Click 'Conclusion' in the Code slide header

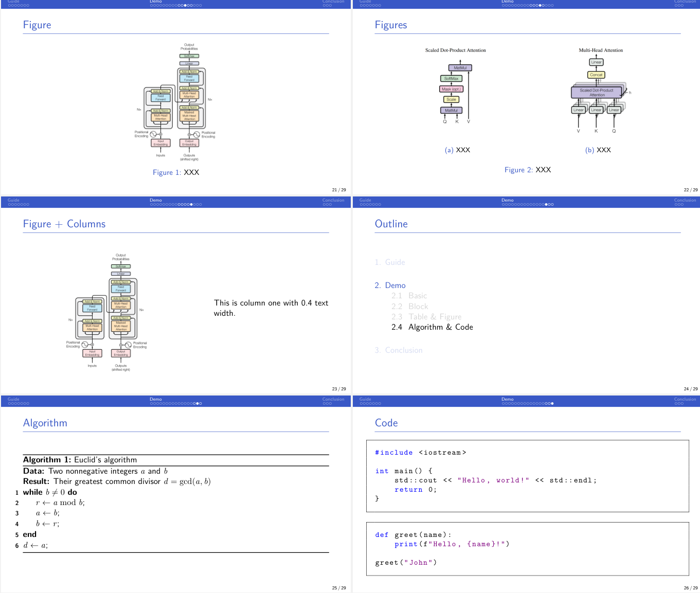[x=685, y=399]
